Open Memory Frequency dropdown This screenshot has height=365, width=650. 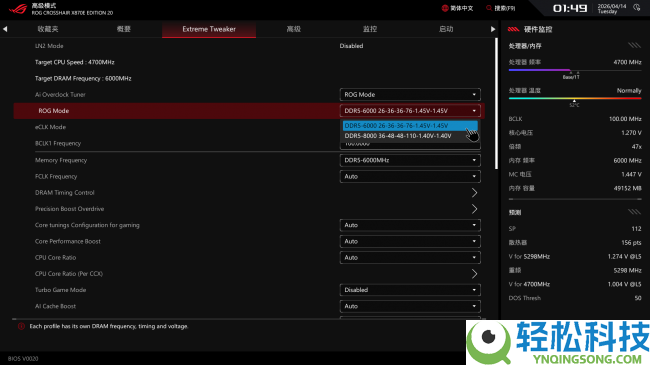point(410,160)
